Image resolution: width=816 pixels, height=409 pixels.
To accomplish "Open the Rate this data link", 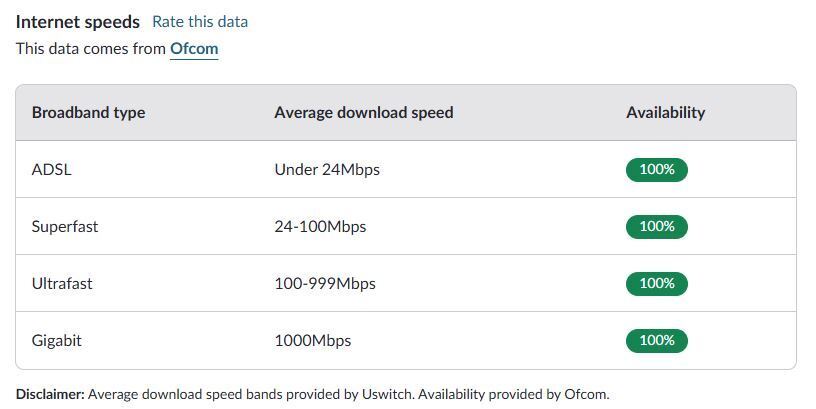I will coord(200,21).
